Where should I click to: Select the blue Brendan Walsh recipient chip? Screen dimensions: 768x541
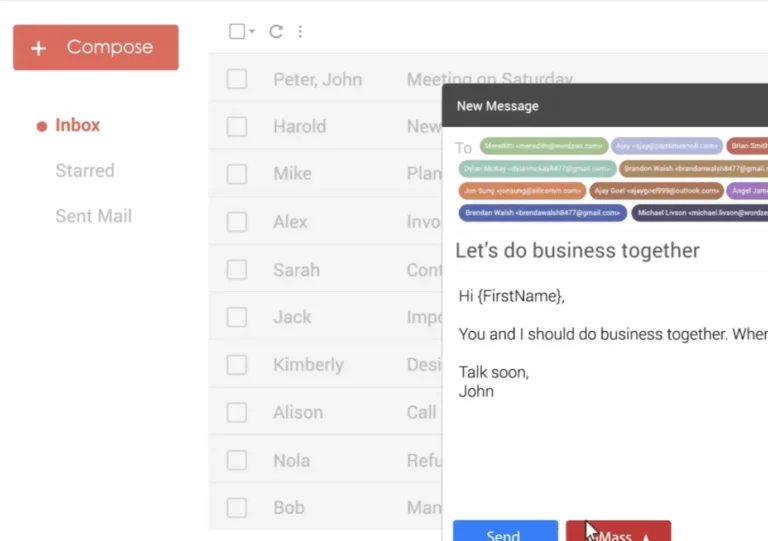click(543, 213)
